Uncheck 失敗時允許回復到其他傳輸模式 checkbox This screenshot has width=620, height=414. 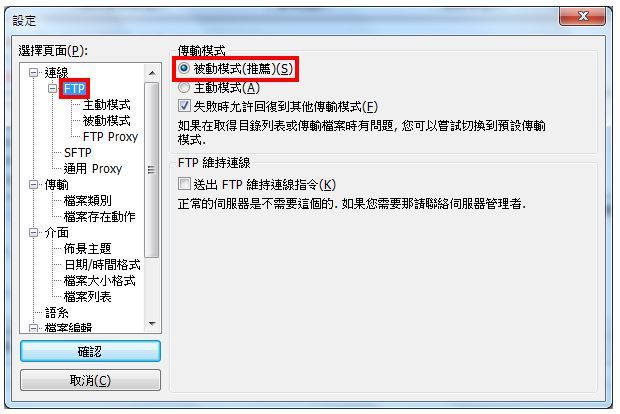184,106
